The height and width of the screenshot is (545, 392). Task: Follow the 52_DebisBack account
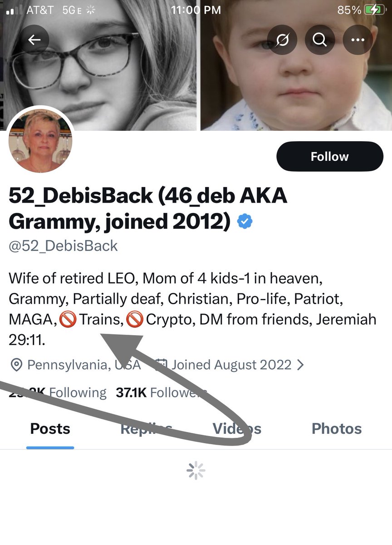330,156
